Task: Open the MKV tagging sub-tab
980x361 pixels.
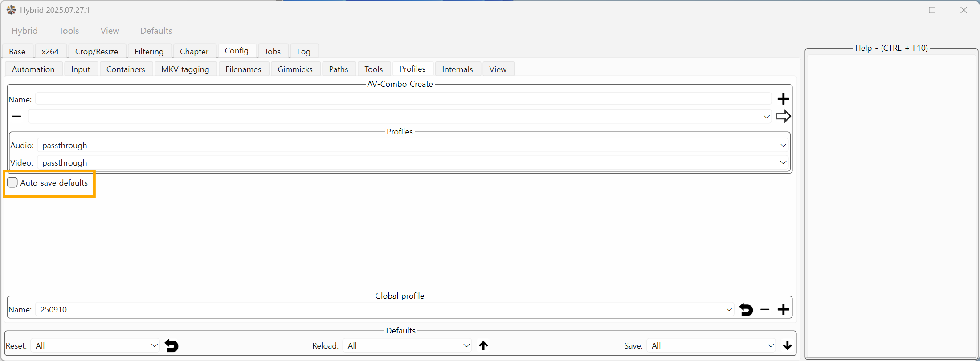Action: [x=185, y=69]
